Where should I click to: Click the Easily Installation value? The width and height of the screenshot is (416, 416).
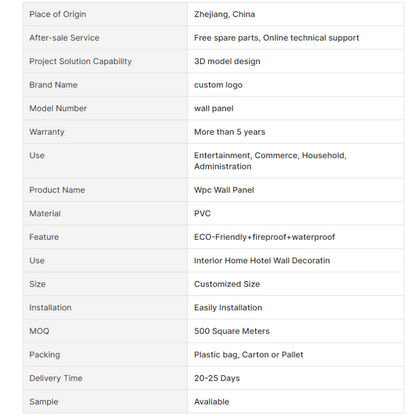coord(228,308)
